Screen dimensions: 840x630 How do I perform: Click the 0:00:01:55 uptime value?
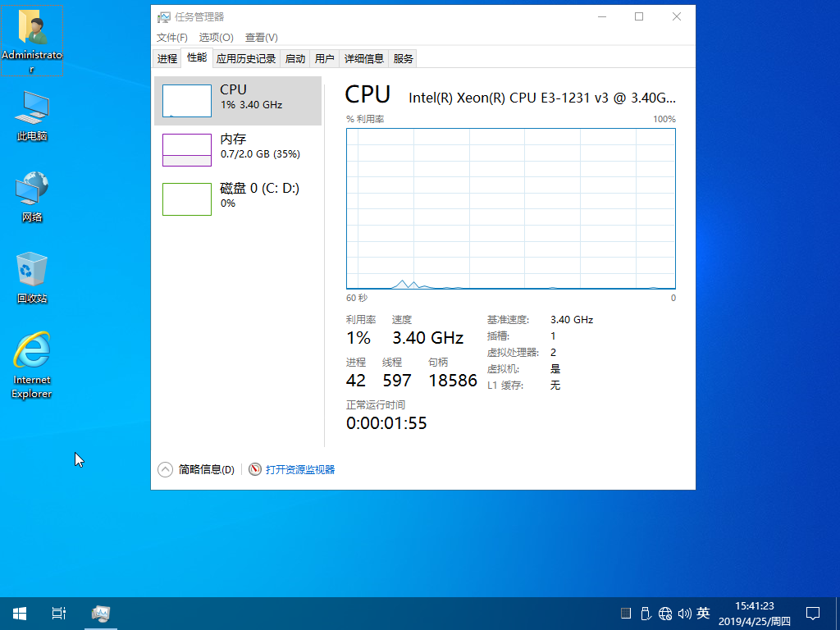coord(386,423)
